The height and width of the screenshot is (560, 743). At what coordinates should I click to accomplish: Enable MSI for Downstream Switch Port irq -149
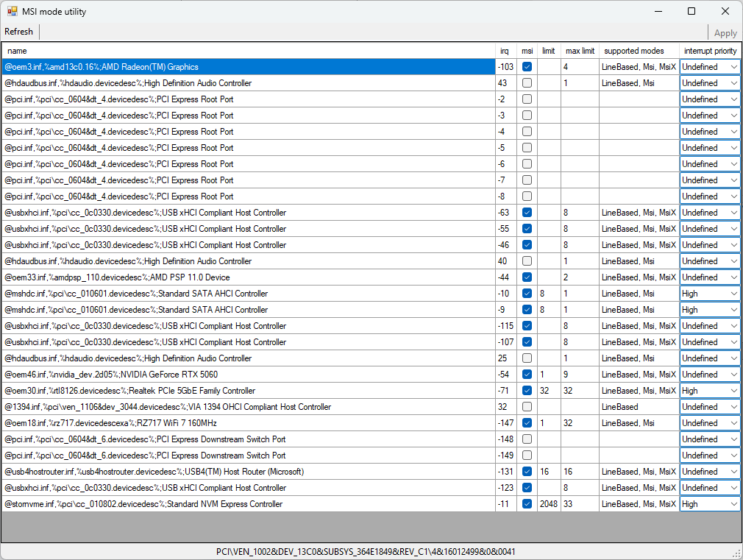[x=527, y=456]
